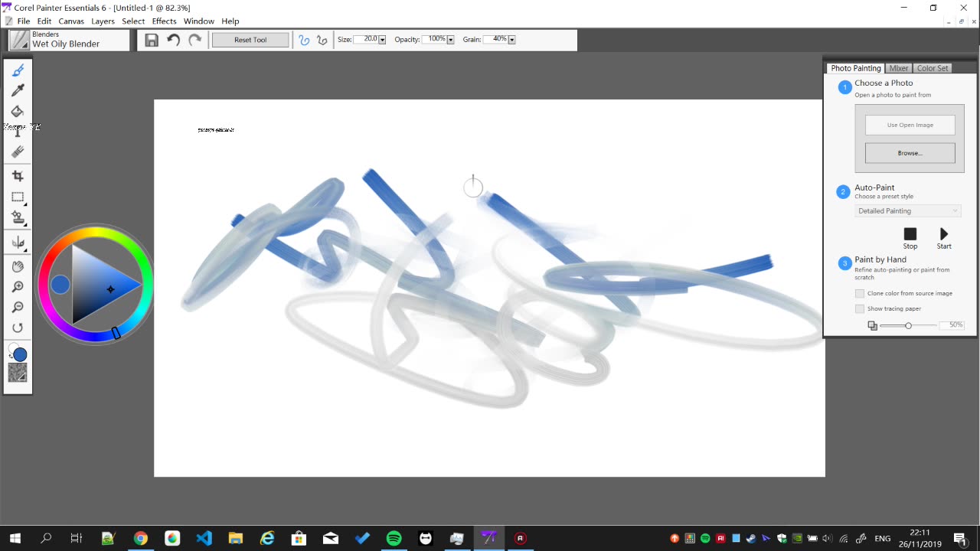
Task: Select the Brush tool
Action: [x=18, y=70]
